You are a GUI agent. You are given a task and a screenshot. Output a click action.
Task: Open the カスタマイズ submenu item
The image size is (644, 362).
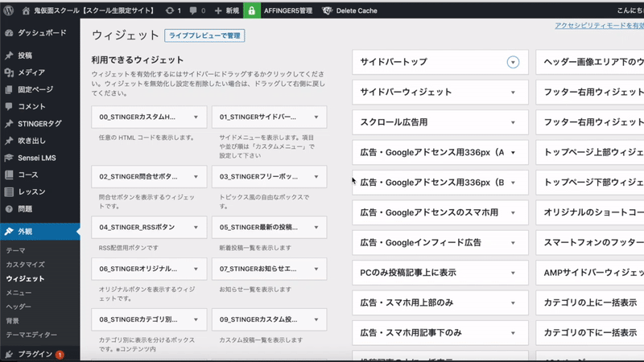[x=25, y=265]
